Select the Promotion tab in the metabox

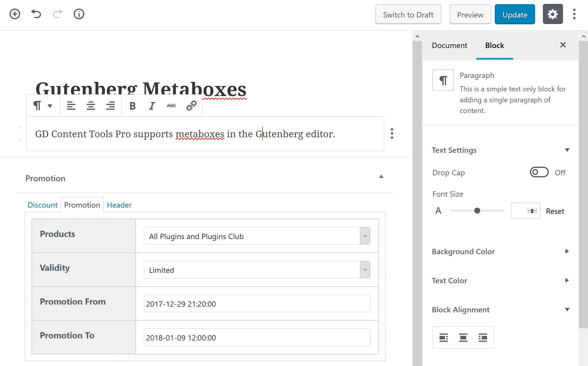click(82, 205)
